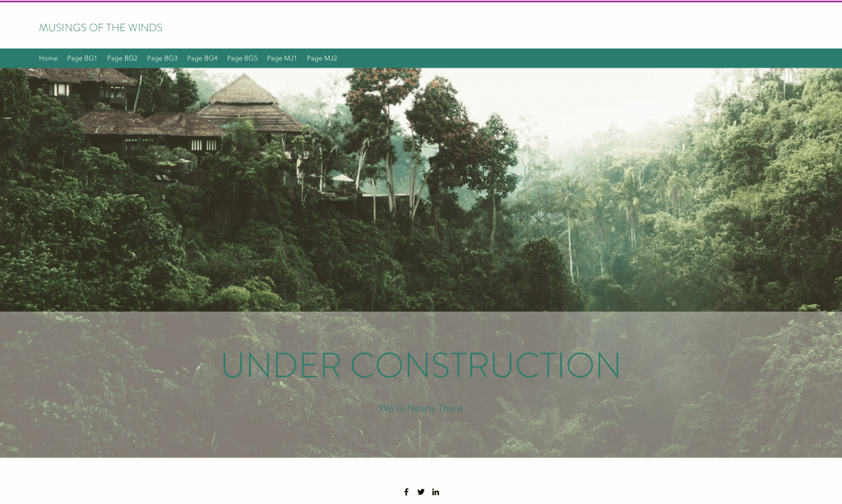Click the white header space beside site title
The image size is (842, 504).
click(493, 28)
